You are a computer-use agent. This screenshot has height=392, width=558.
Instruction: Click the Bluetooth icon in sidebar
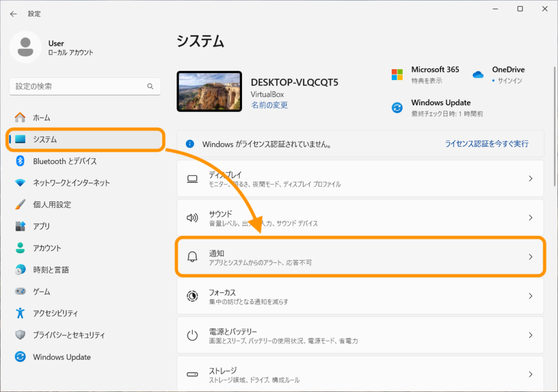click(20, 161)
